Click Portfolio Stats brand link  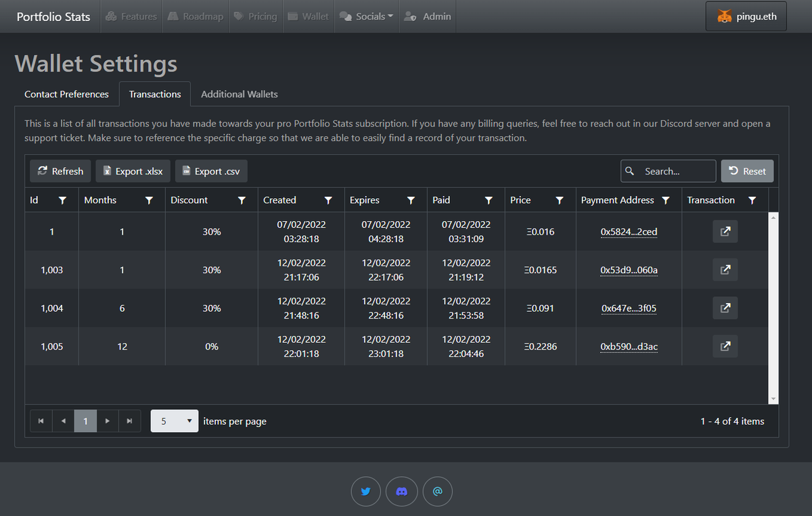53,16
